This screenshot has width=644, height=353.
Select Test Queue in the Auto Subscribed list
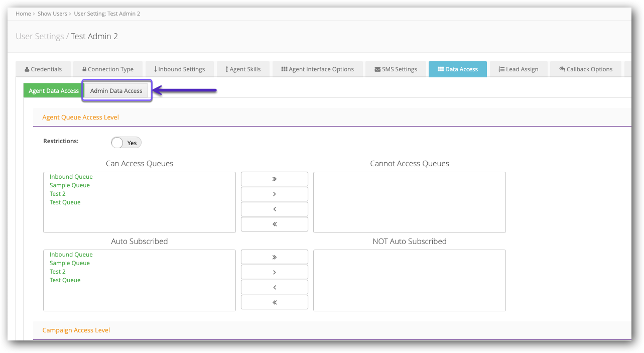tap(65, 280)
